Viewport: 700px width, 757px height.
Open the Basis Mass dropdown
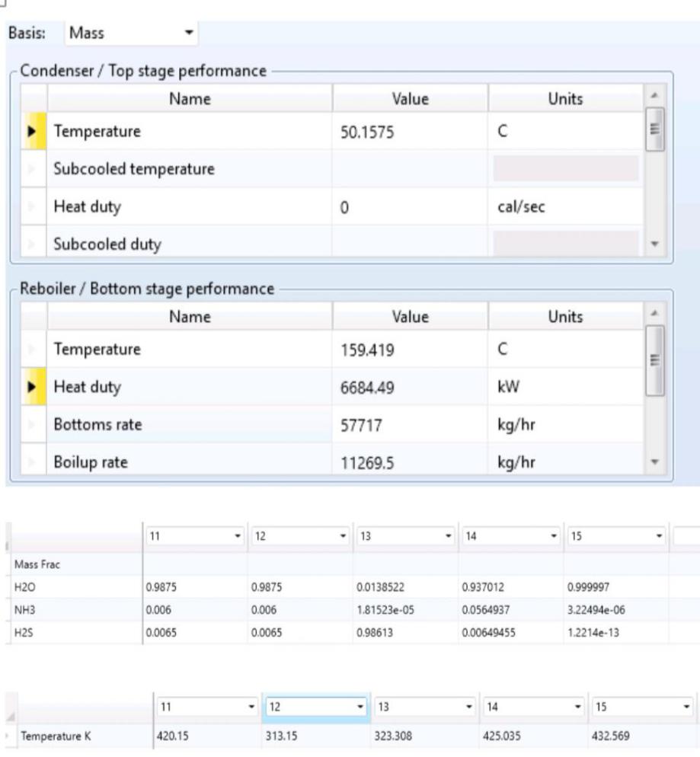(x=188, y=34)
